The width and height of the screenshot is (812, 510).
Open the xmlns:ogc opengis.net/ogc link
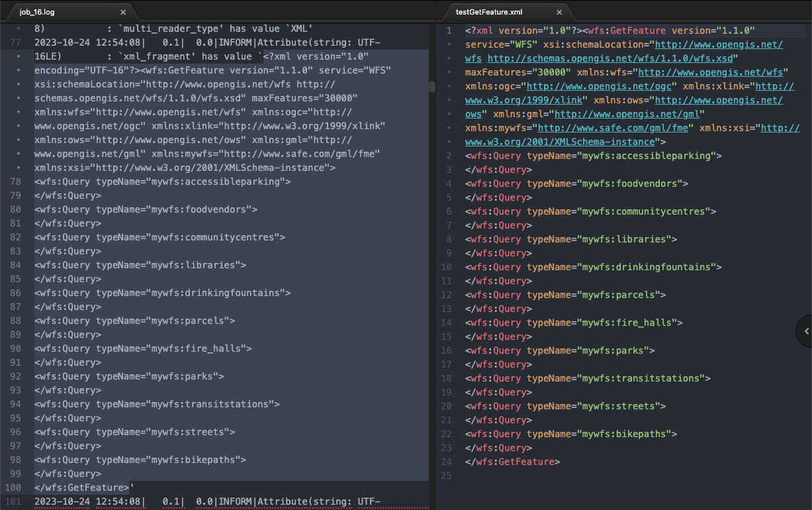tap(600, 86)
